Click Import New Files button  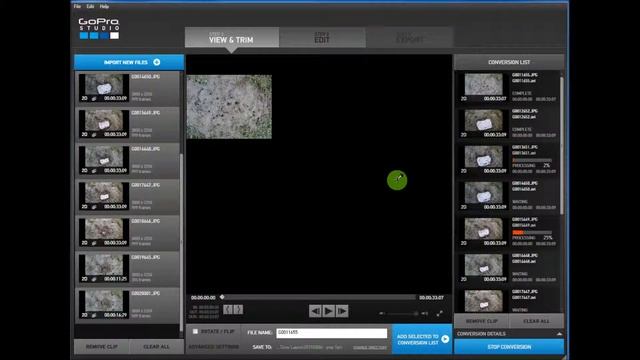coord(129,62)
